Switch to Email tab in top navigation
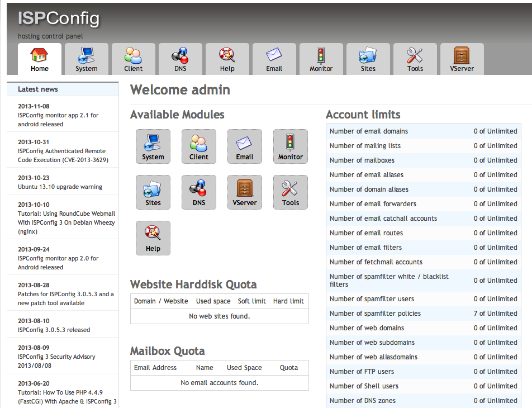The width and height of the screenshot is (532, 408). click(274, 59)
